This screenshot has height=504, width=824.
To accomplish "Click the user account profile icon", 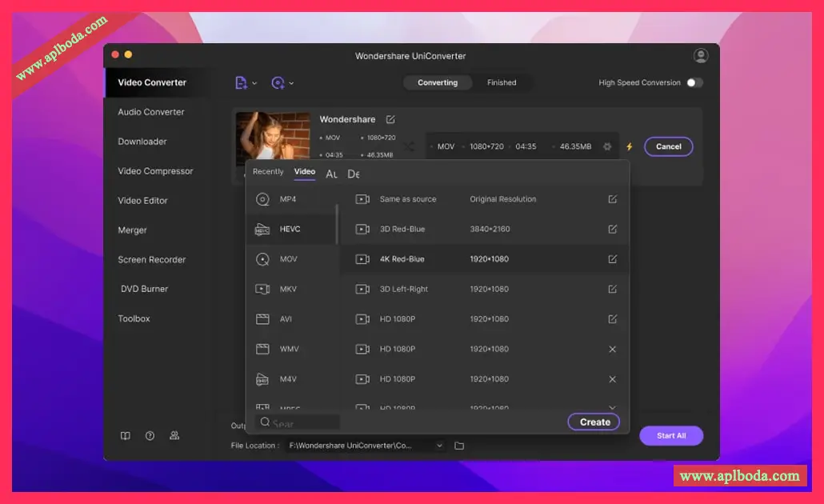I will [701, 56].
